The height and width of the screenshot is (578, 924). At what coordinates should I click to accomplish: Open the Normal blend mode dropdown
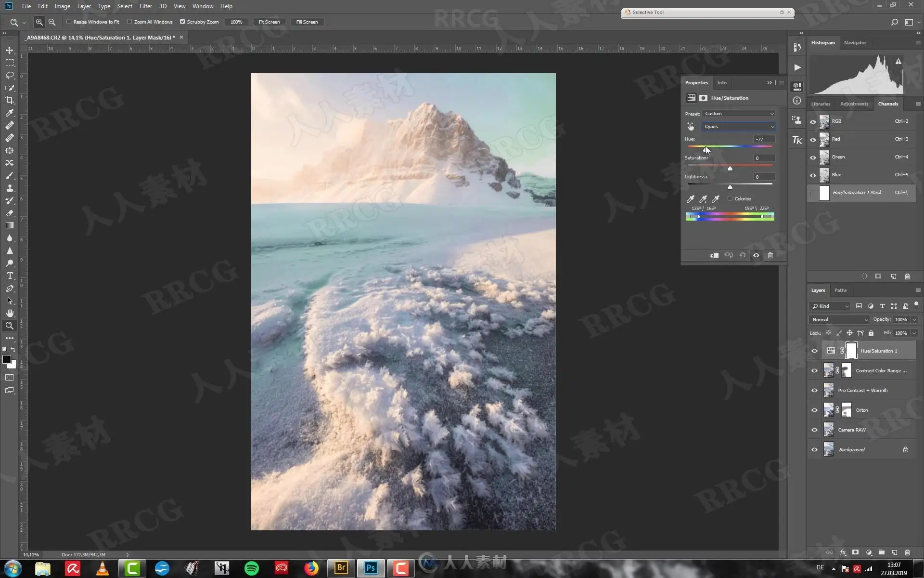[839, 319]
